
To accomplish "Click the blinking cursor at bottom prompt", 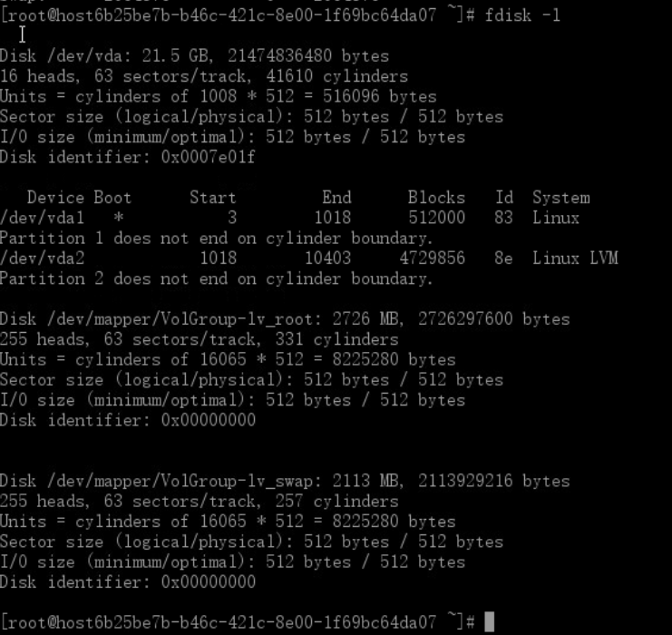I will click(x=489, y=621).
